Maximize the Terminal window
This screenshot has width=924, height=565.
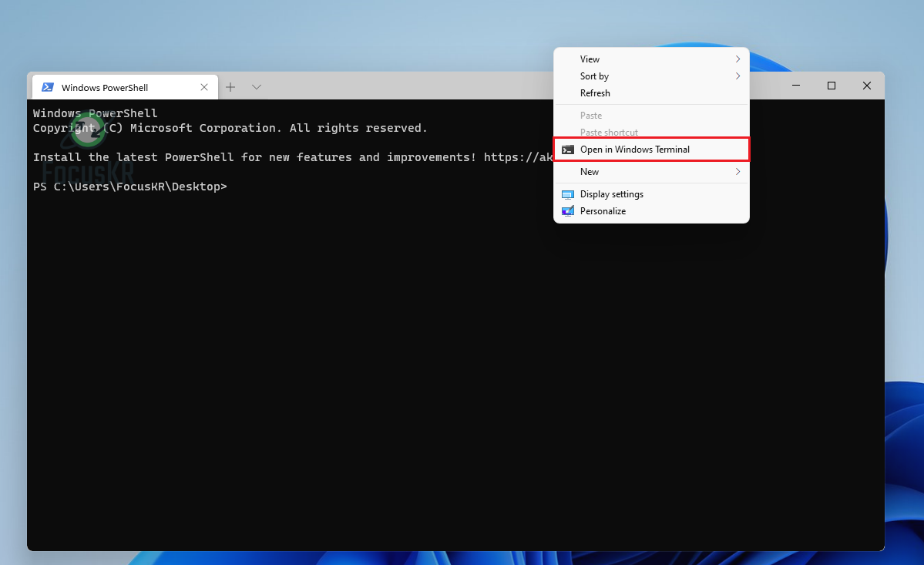tap(831, 86)
